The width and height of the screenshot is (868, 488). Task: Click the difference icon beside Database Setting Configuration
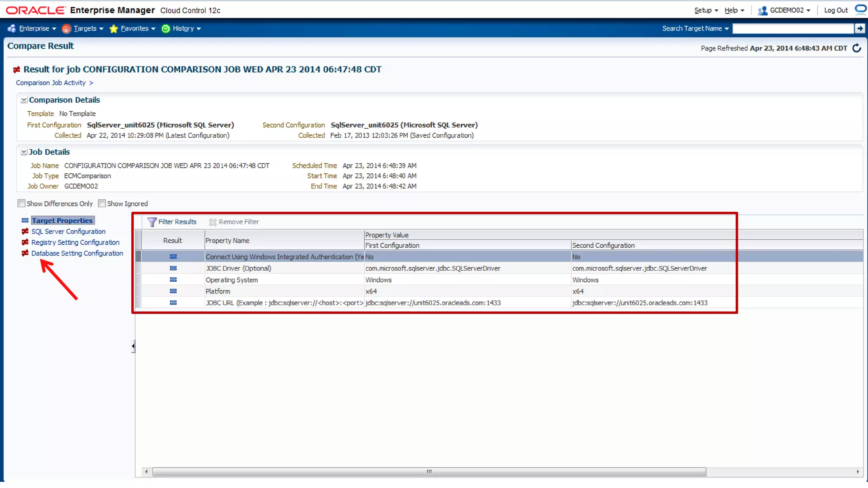click(25, 253)
